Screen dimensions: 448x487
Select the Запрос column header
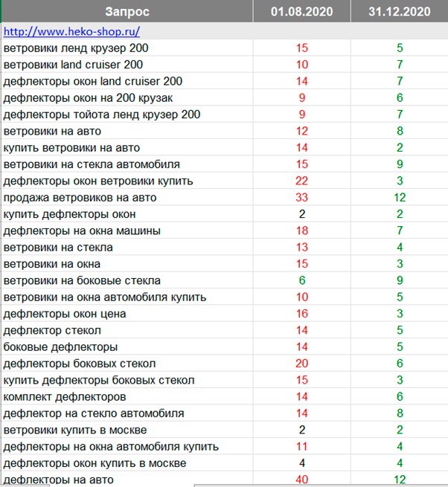pyautogui.click(x=127, y=11)
